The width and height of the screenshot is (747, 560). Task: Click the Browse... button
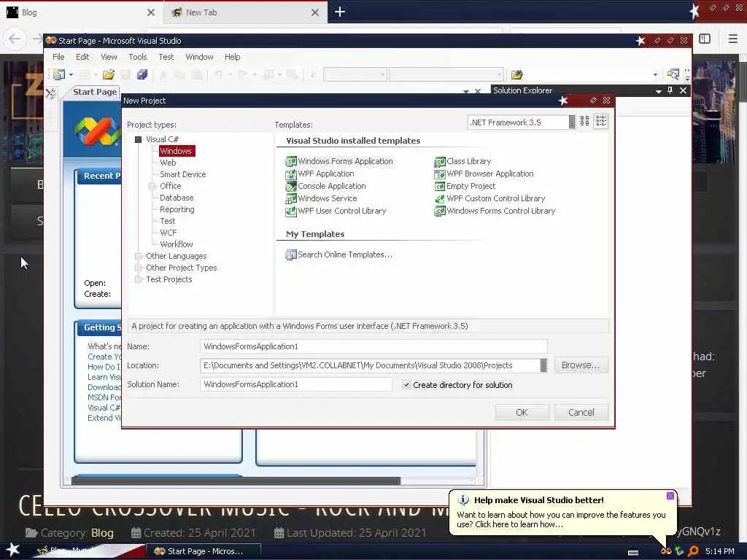(581, 365)
